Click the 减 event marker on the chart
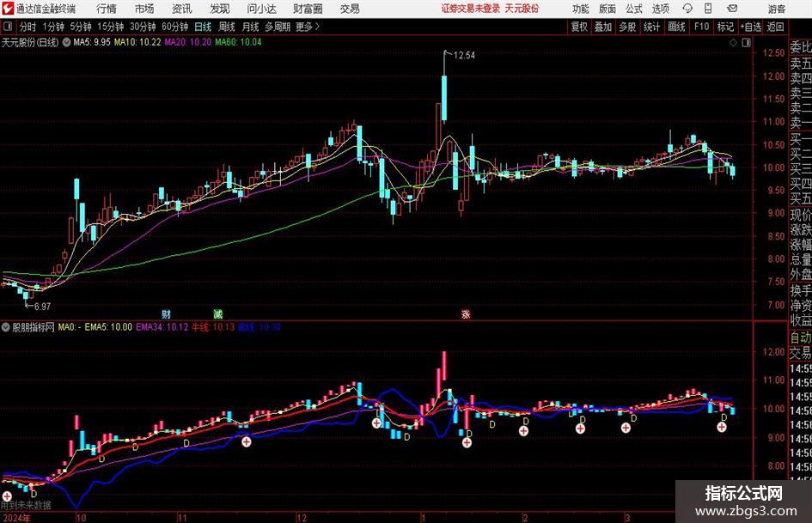Image resolution: width=812 pixels, height=523 pixels. coord(218,313)
